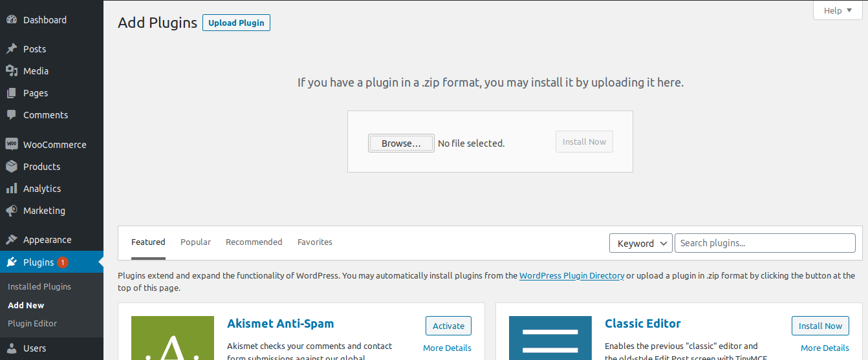Open the WordPress Plugin Directory link
This screenshot has height=360, width=868.
[x=572, y=275]
